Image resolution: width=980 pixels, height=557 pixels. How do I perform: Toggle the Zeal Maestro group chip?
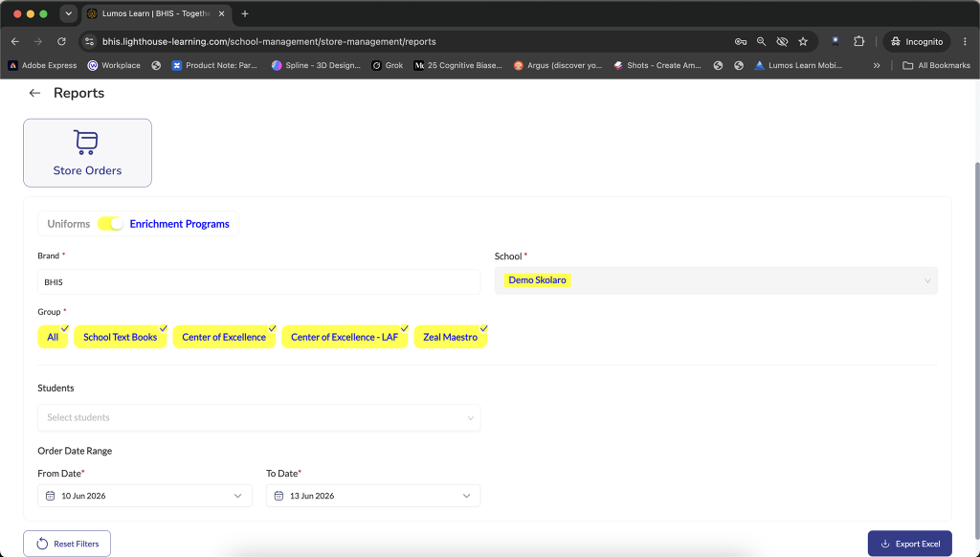[450, 337]
